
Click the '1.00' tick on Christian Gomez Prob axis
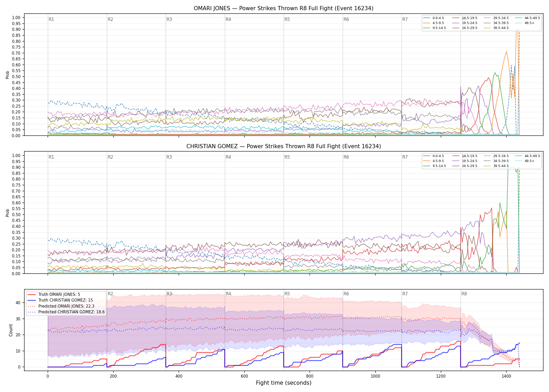pos(16,155)
